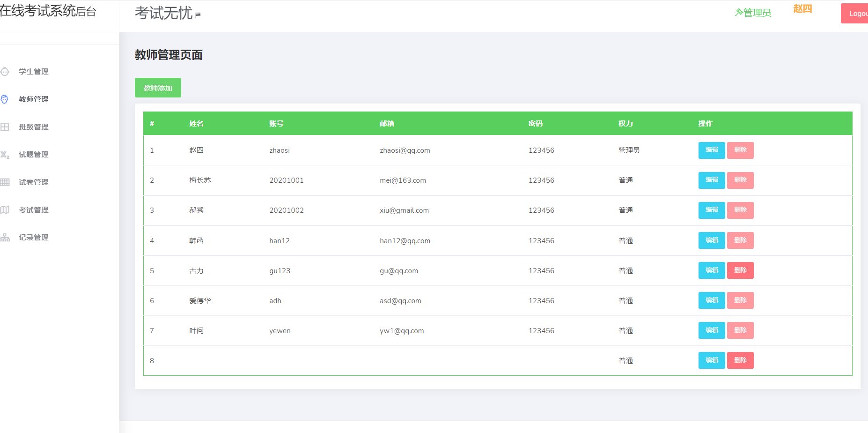This screenshot has height=433, width=868.
Task: Go to 考试管理 in sidebar
Action: coord(34,210)
